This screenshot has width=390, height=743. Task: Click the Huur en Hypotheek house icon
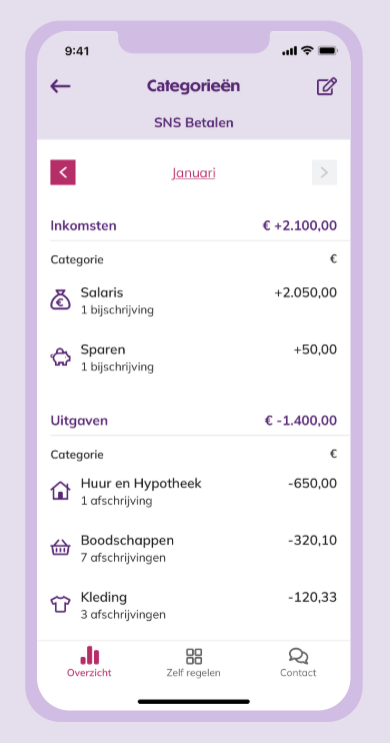coord(60,491)
